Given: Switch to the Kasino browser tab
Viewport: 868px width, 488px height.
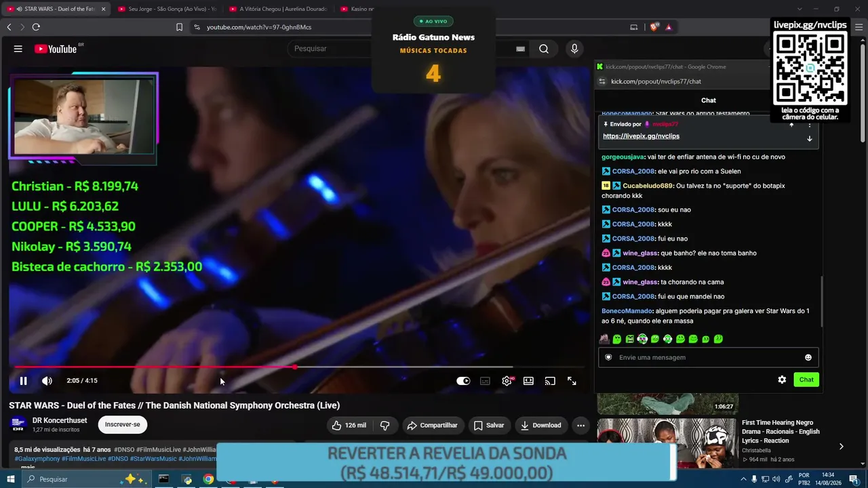Looking at the screenshot, I should click(x=355, y=9).
